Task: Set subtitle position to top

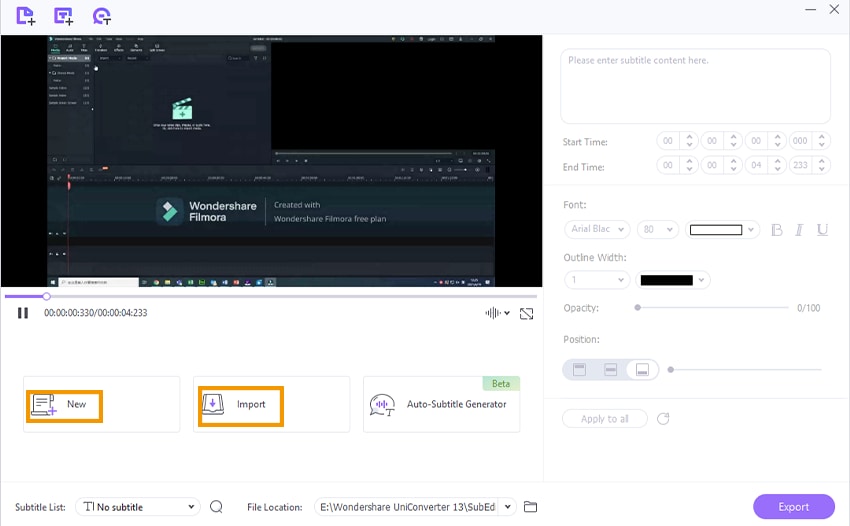Action: coord(579,370)
